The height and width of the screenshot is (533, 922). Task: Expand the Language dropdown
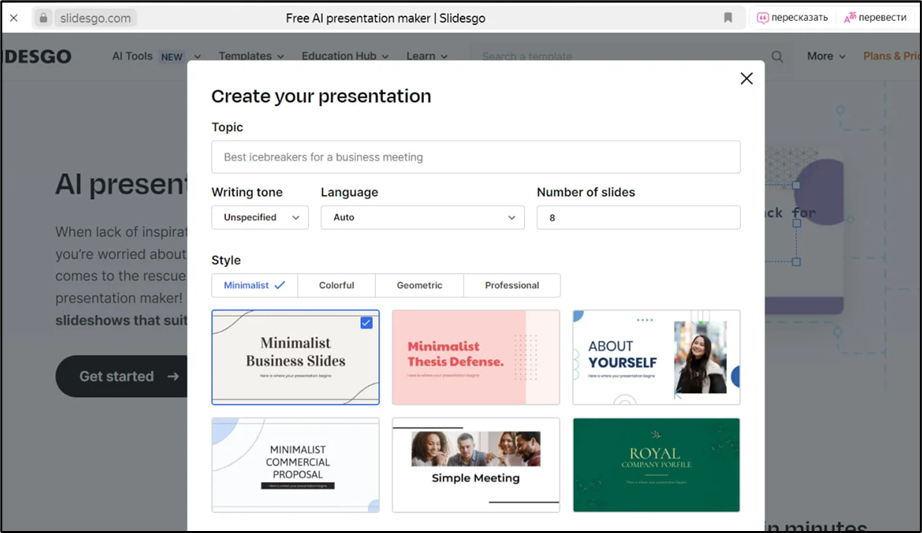click(422, 217)
